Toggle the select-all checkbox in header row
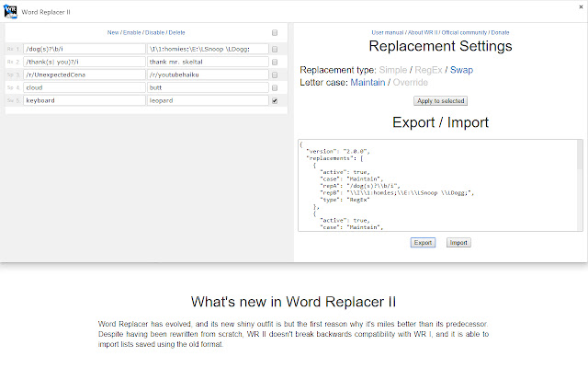 (275, 32)
